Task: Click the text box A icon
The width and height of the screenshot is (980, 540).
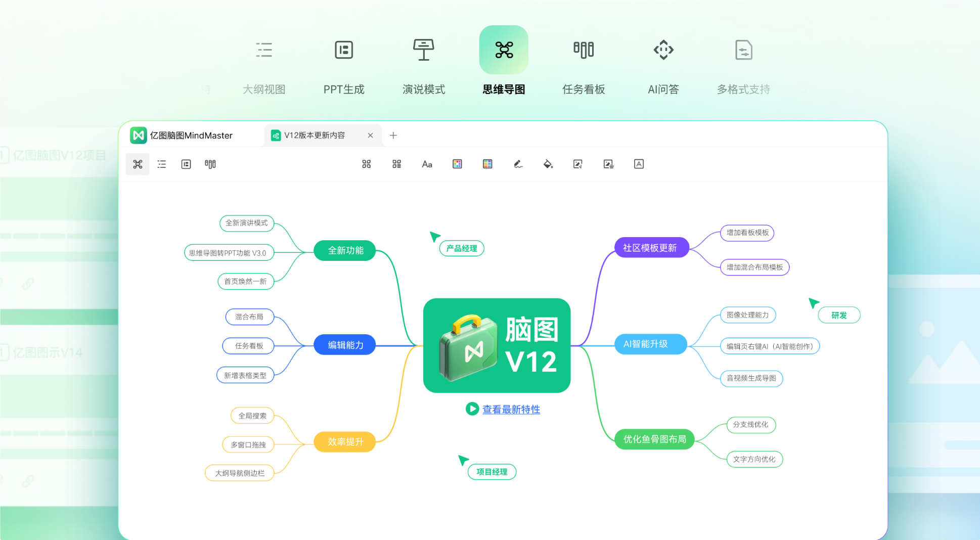Action: [639, 164]
